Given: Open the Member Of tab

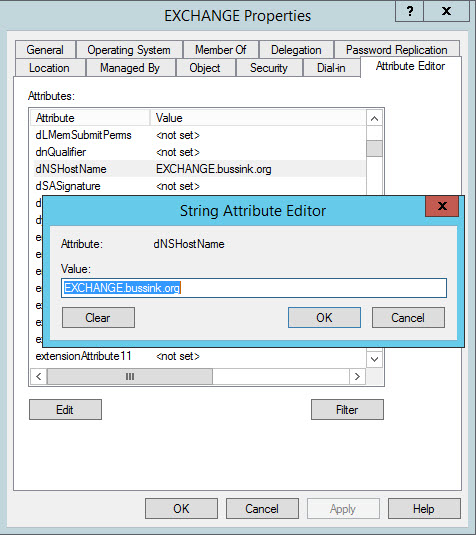Looking at the screenshot, I should 220,50.
